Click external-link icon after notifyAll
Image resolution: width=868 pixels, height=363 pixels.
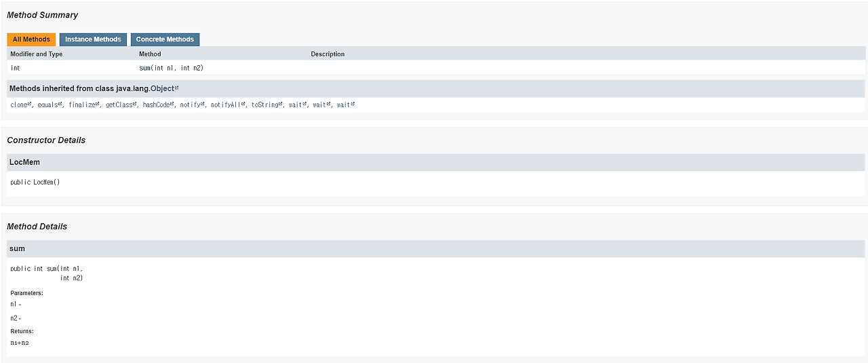(x=243, y=104)
